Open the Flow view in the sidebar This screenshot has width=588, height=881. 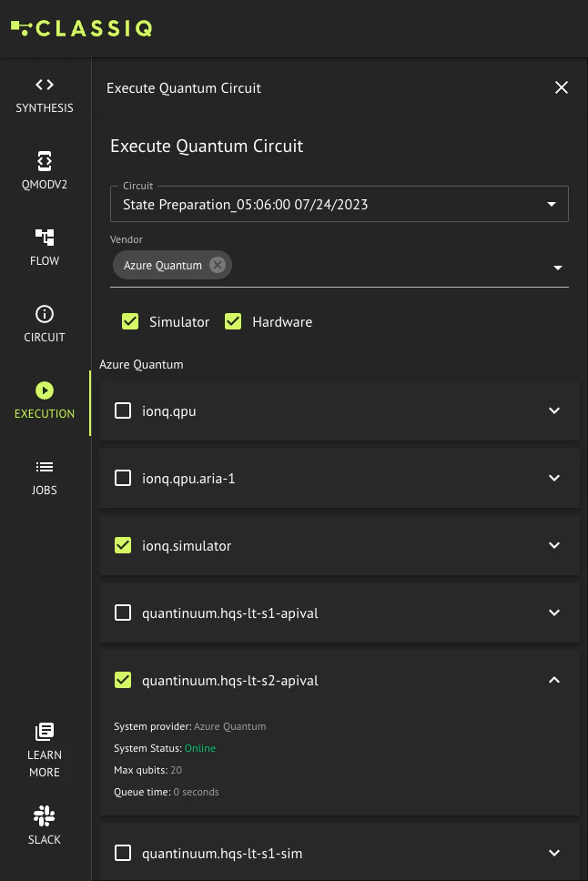pyautogui.click(x=44, y=246)
